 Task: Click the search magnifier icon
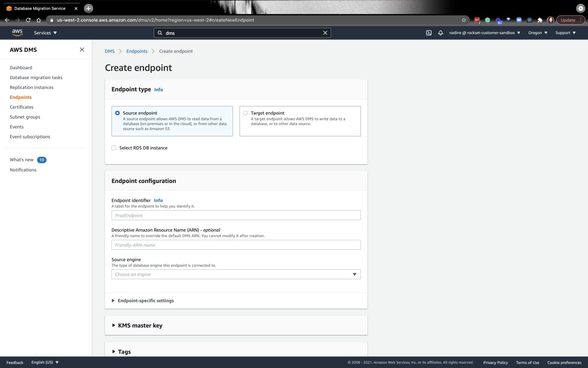click(160, 33)
